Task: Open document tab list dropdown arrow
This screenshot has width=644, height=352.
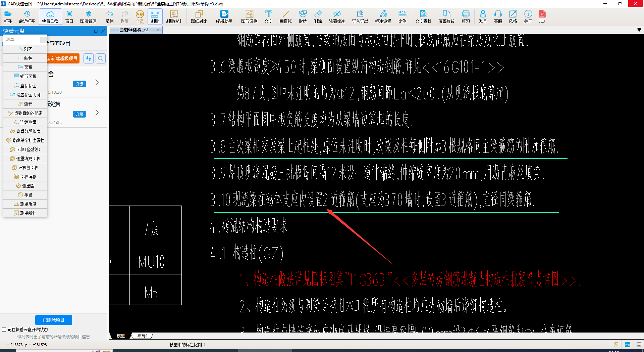Action: coord(639,30)
